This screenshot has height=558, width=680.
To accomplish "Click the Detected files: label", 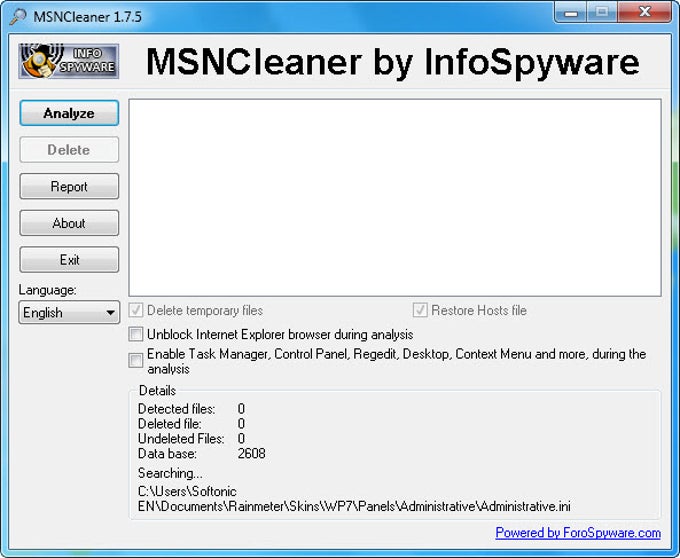I will coord(177,409).
